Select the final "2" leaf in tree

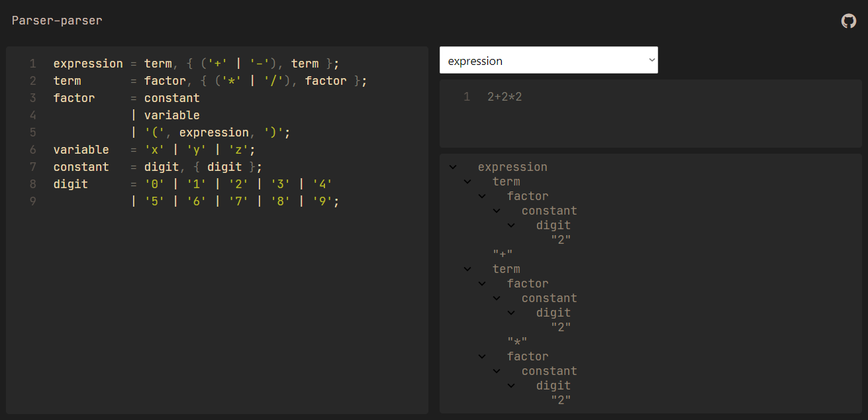click(561, 400)
